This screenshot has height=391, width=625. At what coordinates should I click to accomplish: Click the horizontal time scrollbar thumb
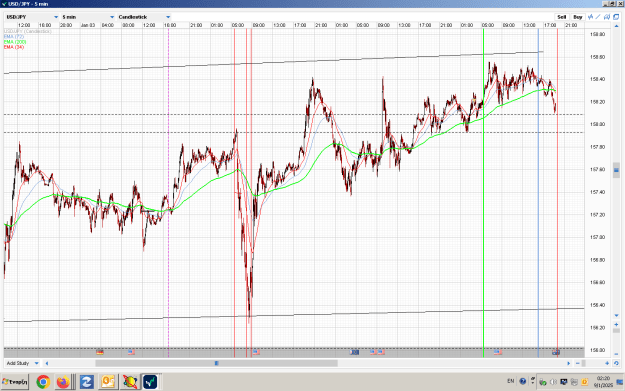[x=216, y=363]
